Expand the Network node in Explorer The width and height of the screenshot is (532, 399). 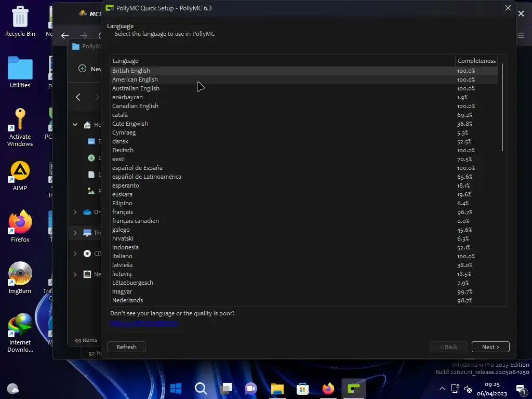(75, 274)
